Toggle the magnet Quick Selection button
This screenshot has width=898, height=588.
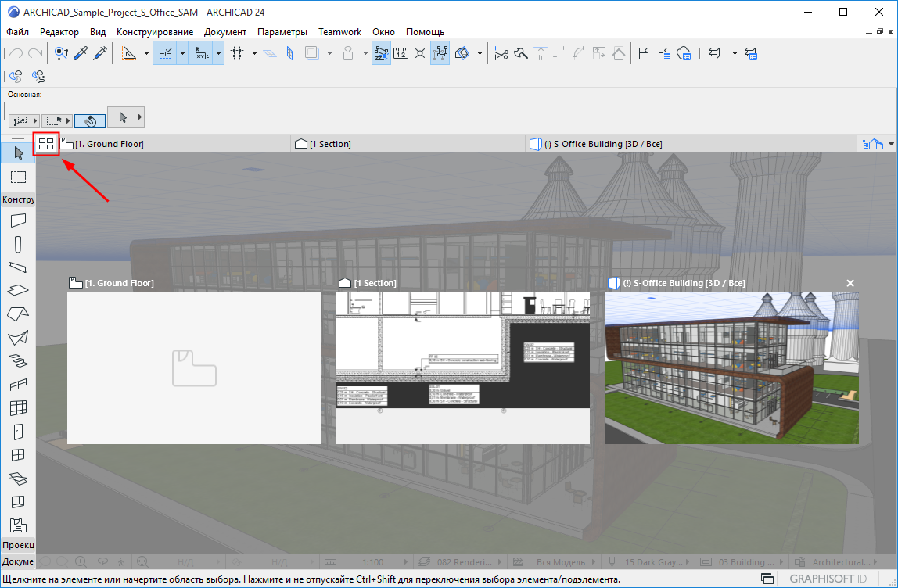pos(89,120)
